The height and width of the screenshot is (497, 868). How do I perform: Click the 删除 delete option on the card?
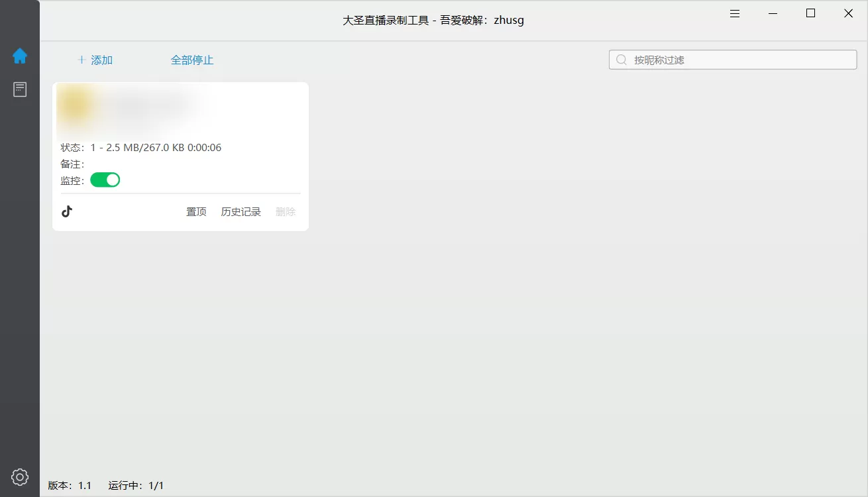click(285, 211)
